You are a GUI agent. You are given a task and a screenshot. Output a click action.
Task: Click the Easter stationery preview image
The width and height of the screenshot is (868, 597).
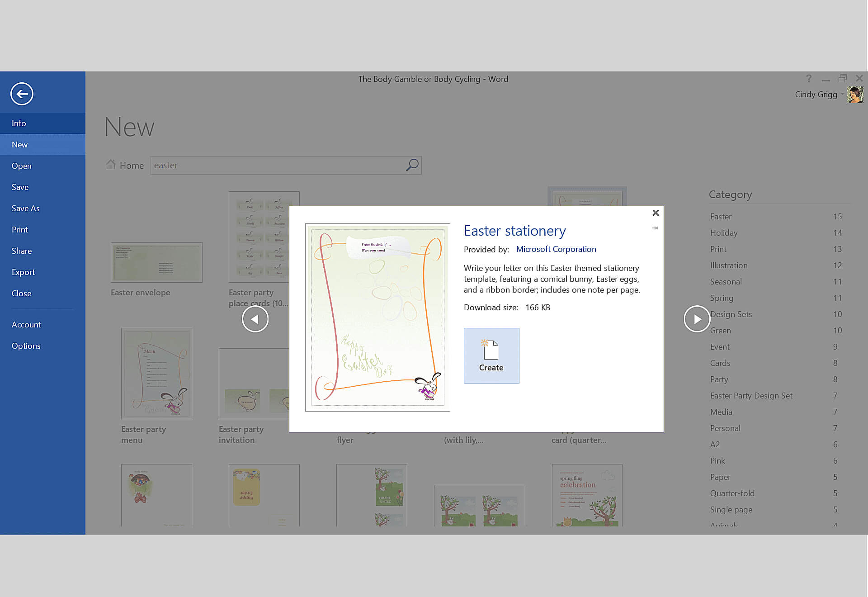pyautogui.click(x=377, y=317)
